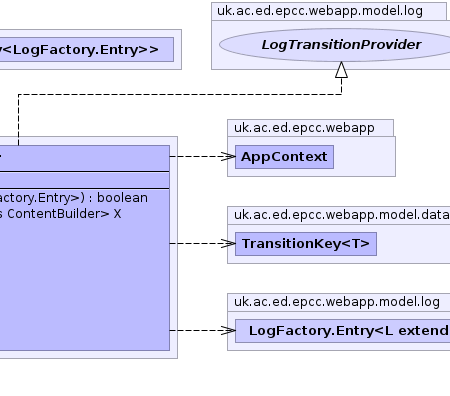
Task: Click the LogFactory.Entry<L extend class node
Action: pos(343,331)
